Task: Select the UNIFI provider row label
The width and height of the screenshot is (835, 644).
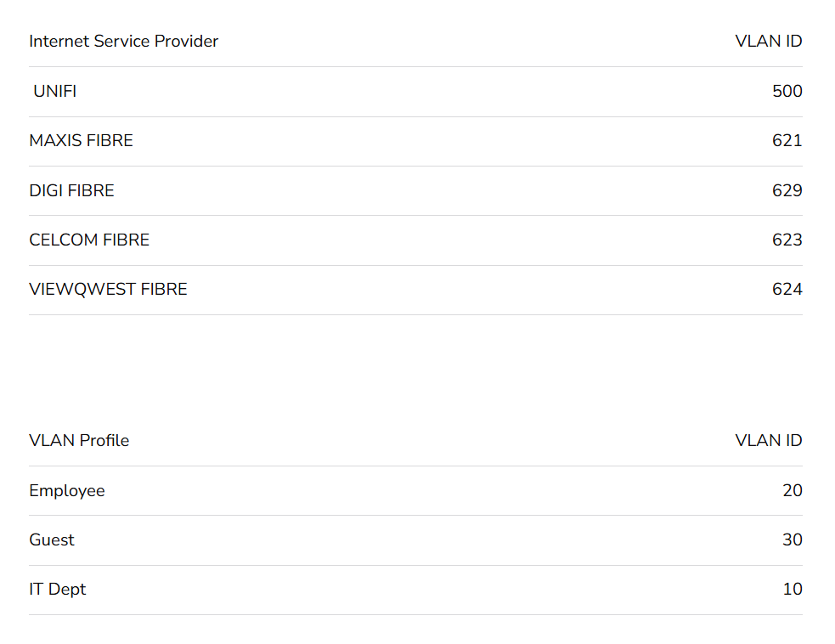Action: [x=55, y=91]
